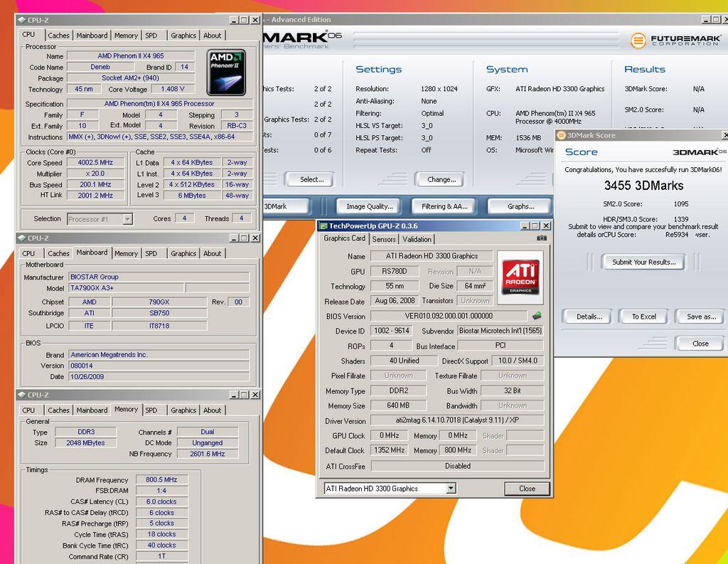This screenshot has width=728, height=564.
Task: Open Filtering & AA... options
Action: coord(444,206)
